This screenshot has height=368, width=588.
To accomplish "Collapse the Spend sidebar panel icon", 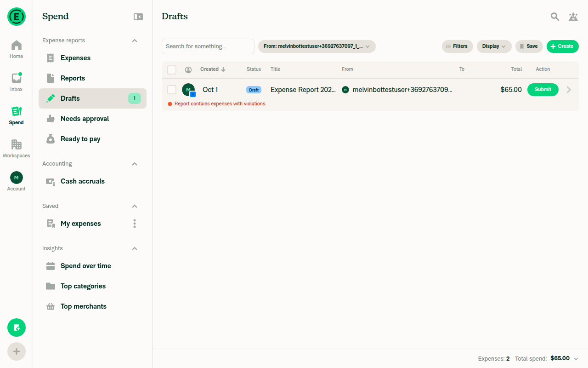I will tap(138, 17).
